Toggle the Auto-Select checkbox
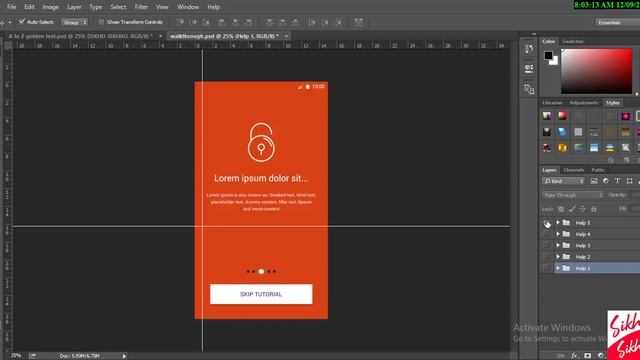The image size is (640, 360). point(22,22)
